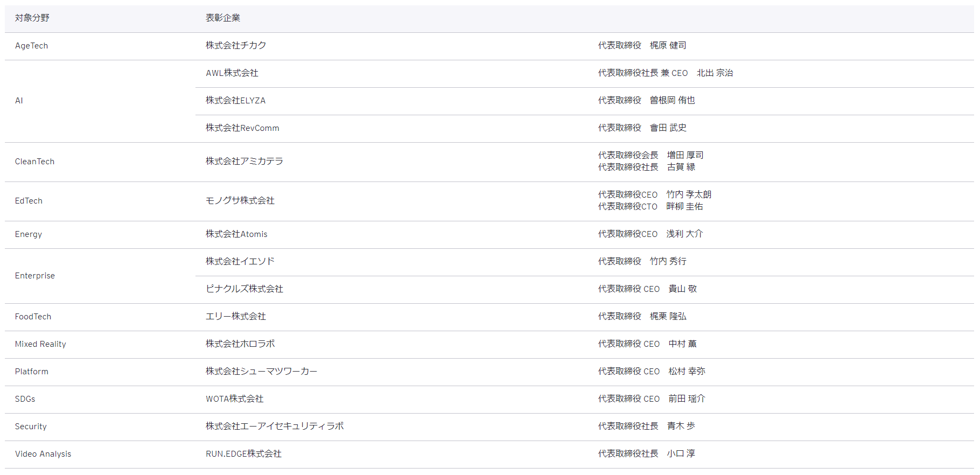
Task: Select the AgeTech category cell
Action: pos(32,46)
